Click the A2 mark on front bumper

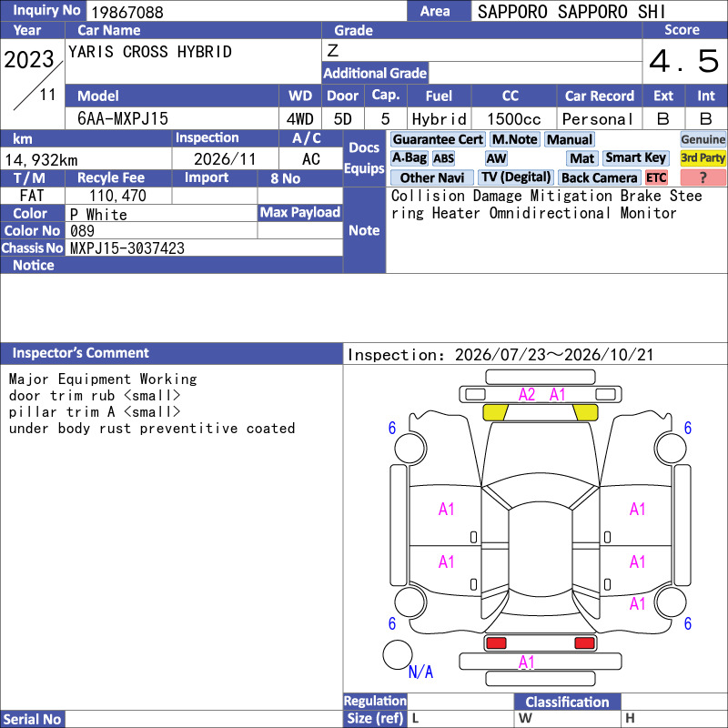[527, 395]
